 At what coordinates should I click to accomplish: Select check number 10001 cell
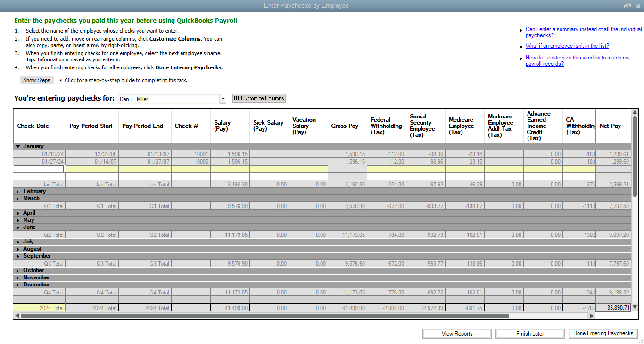point(191,154)
